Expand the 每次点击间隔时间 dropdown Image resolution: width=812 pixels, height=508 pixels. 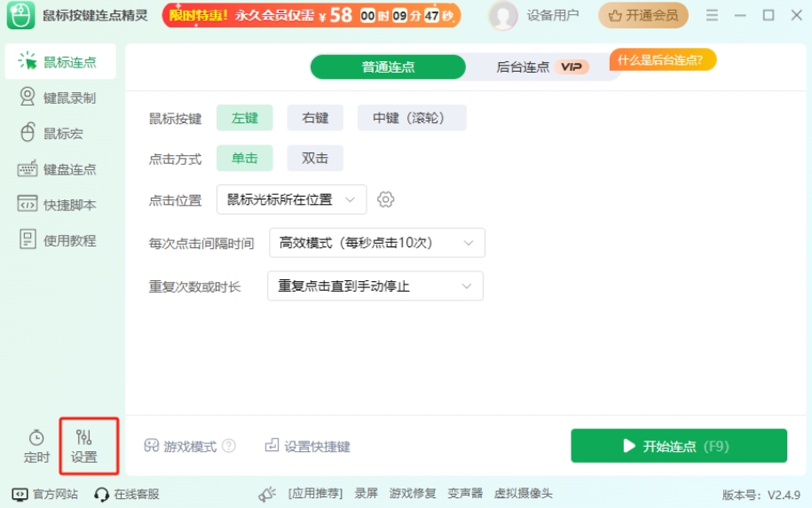point(377,243)
